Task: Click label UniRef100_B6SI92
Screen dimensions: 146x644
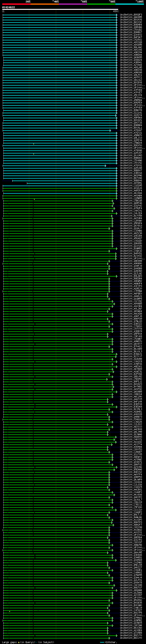Action: tap(131, 22)
